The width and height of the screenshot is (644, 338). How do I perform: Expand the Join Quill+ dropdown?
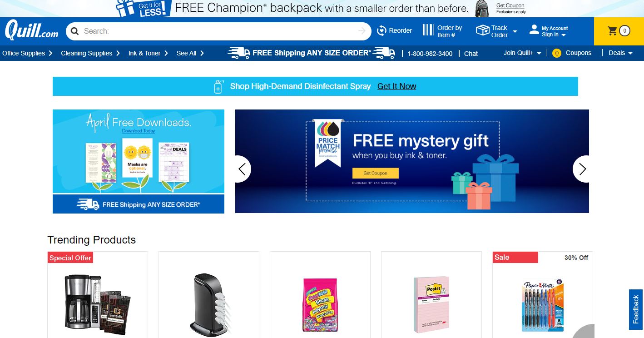click(x=522, y=53)
